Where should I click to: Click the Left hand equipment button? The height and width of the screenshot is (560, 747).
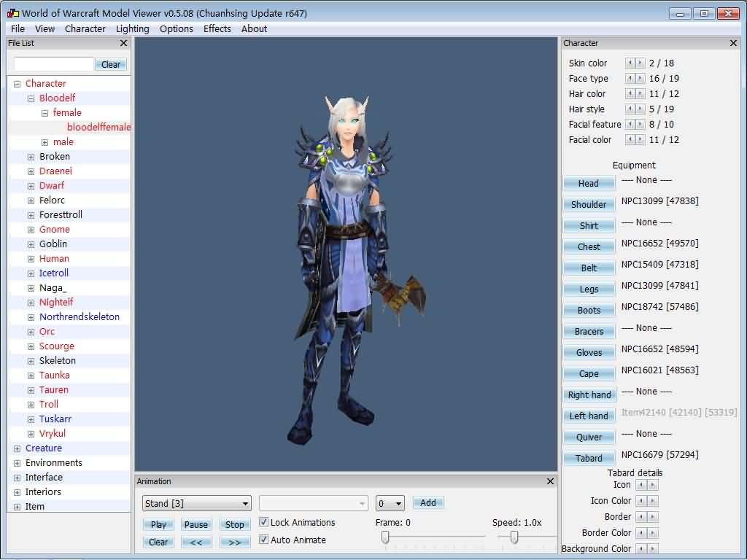589,416
